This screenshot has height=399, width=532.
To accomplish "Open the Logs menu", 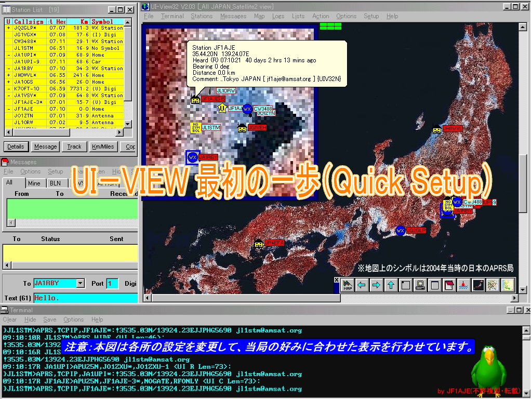I will (278, 16).
